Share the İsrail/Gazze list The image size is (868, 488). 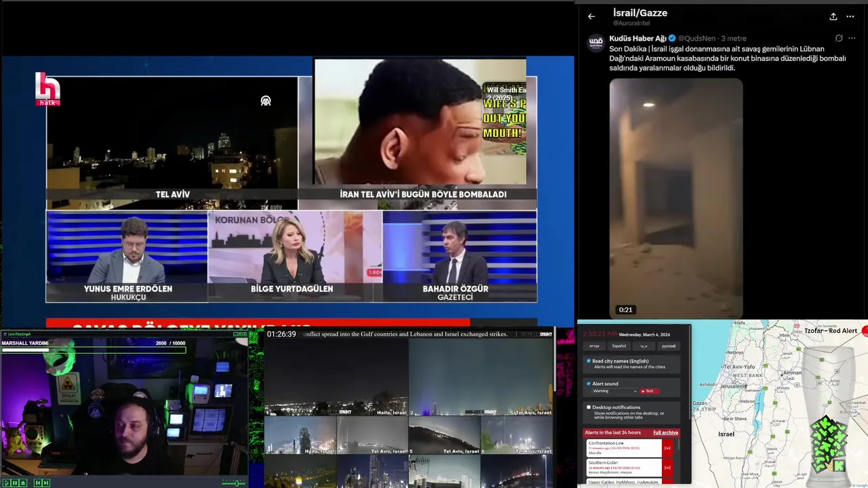(833, 16)
